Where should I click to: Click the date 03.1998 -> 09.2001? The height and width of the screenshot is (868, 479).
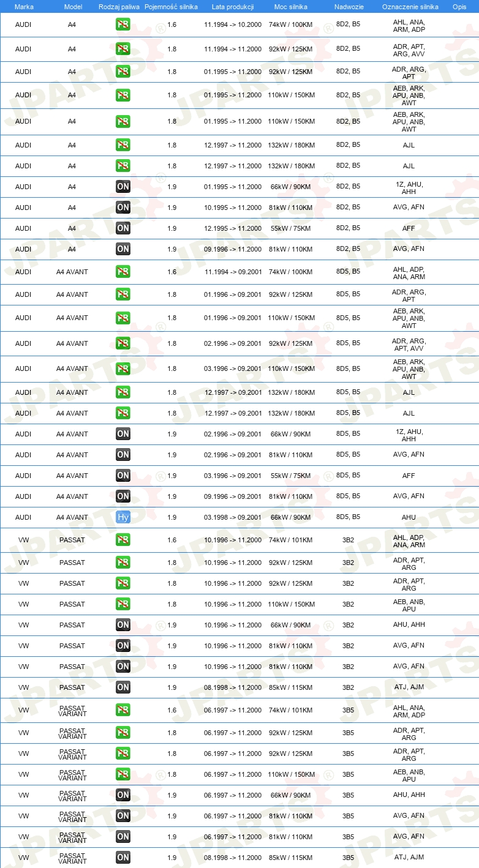point(233,517)
